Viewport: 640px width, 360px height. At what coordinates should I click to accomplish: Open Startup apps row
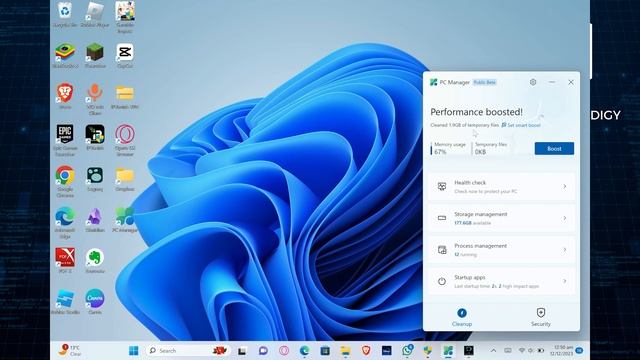pyautogui.click(x=501, y=281)
